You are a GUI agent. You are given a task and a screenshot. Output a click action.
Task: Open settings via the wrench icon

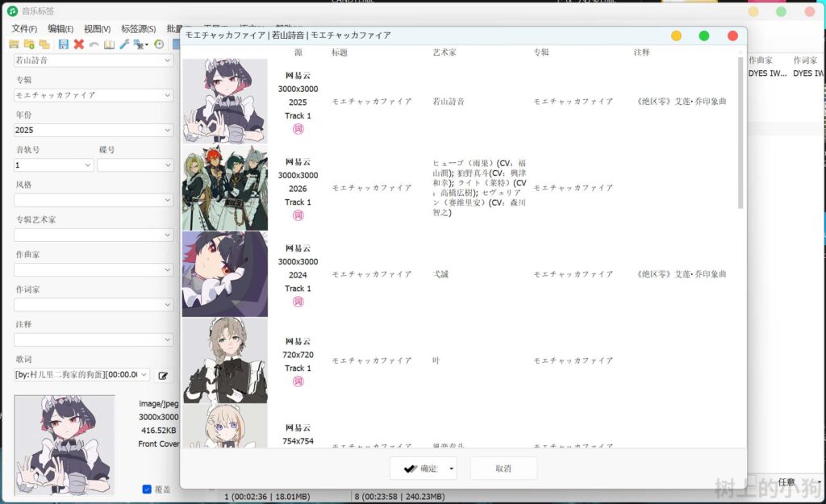point(123,45)
